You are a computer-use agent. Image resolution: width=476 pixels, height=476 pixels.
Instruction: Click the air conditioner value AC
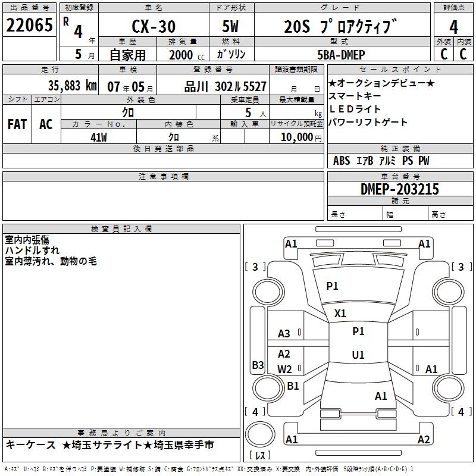(46, 124)
